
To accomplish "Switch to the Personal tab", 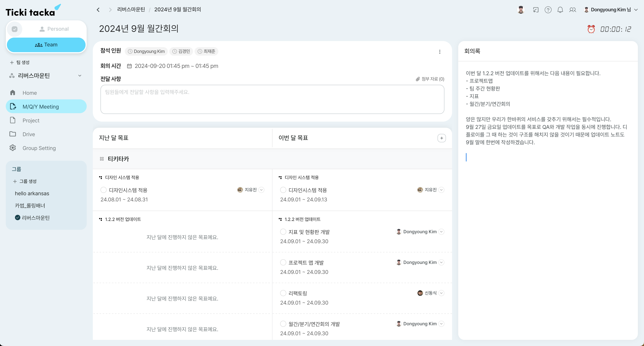I will [x=54, y=29].
